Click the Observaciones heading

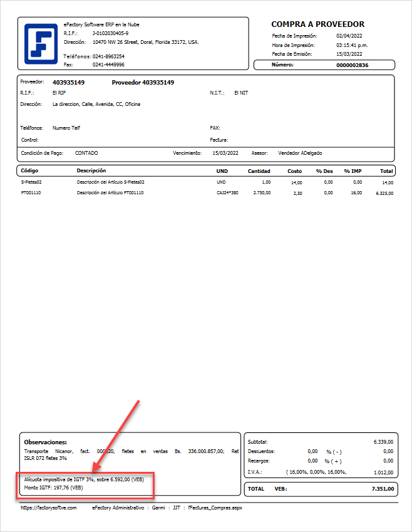pyautogui.click(x=46, y=442)
